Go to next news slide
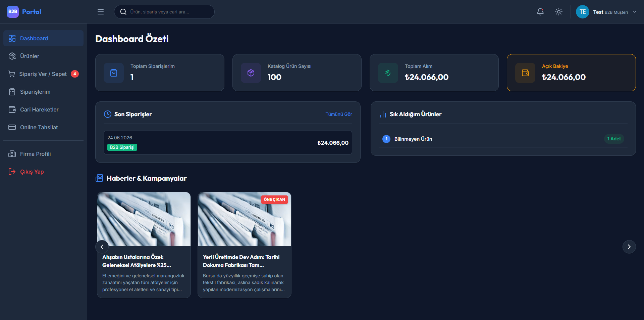 tap(629, 247)
